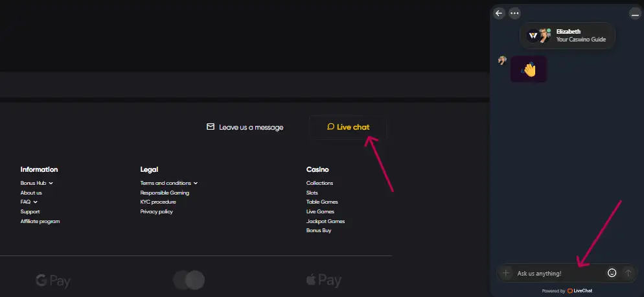Click the Caswino W logo in chat header

pyautogui.click(x=533, y=36)
